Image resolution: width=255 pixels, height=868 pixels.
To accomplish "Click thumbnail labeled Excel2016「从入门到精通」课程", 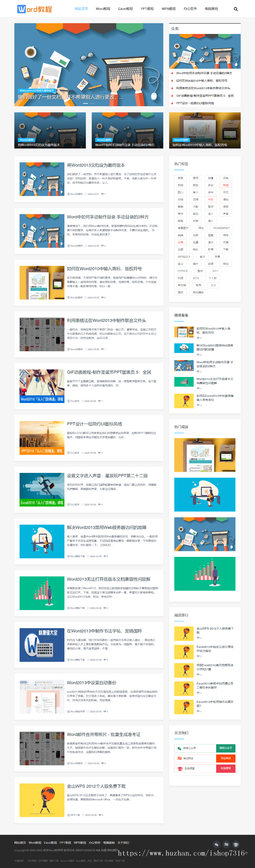I will pyautogui.click(x=42, y=490).
